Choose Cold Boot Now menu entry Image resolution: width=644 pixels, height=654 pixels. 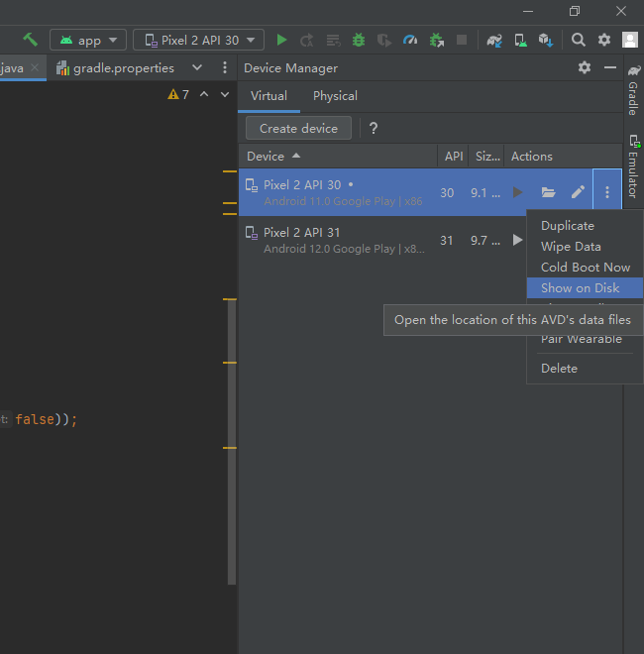(x=585, y=268)
